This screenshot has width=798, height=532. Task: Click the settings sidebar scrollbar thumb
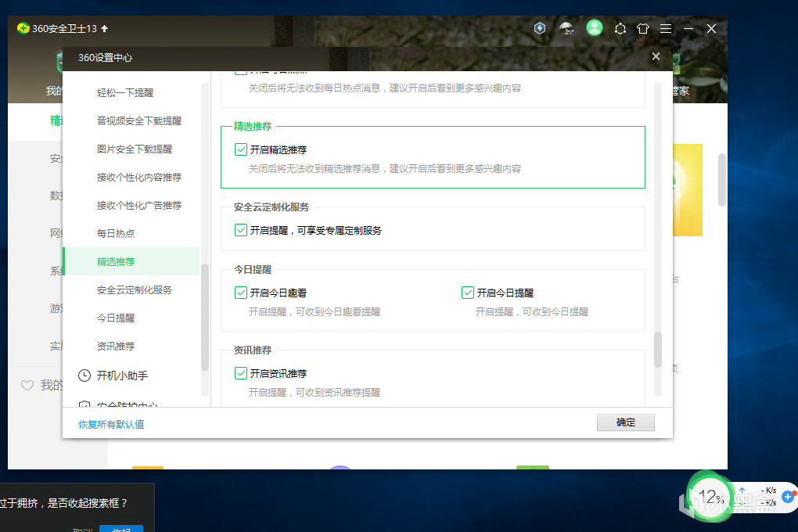tap(205, 317)
